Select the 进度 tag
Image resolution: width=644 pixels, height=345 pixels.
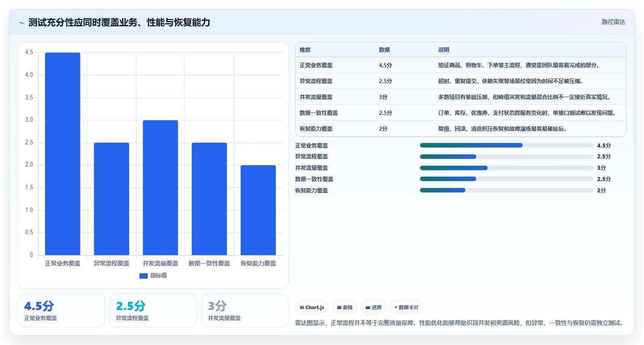point(374,307)
